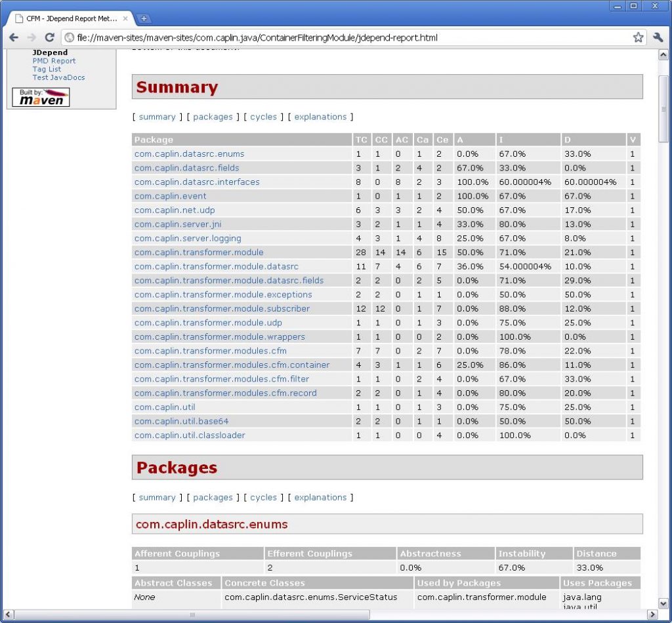The image size is (672, 623).
Task: Jump to cycles under the Summary heading
Action: click(264, 117)
